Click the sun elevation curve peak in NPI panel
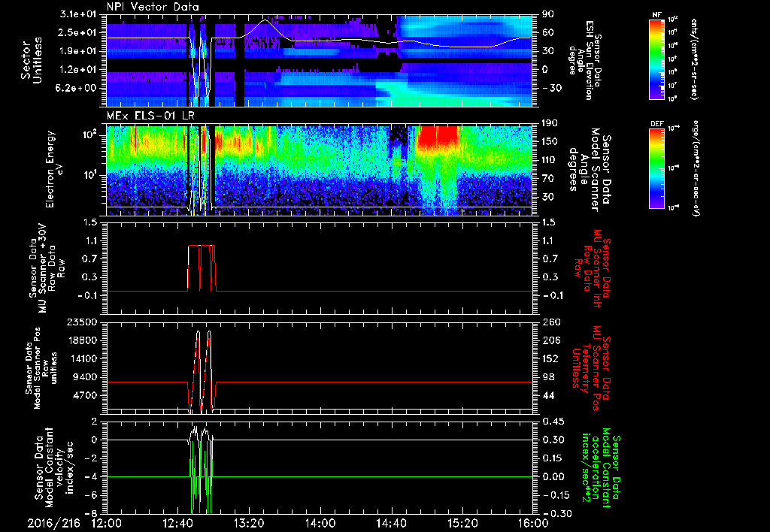 click(265, 20)
